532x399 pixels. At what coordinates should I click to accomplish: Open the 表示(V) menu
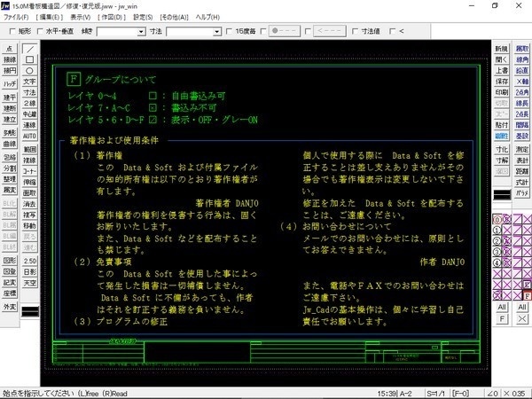[81, 17]
